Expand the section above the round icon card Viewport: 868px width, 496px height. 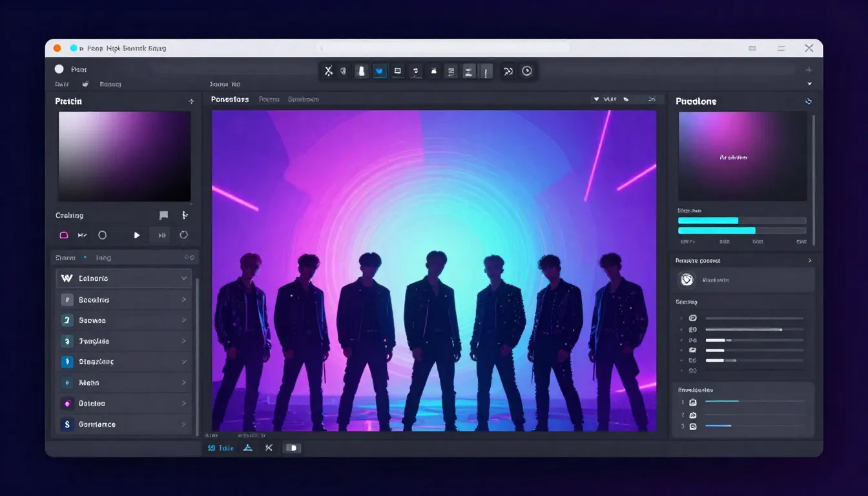tap(810, 261)
